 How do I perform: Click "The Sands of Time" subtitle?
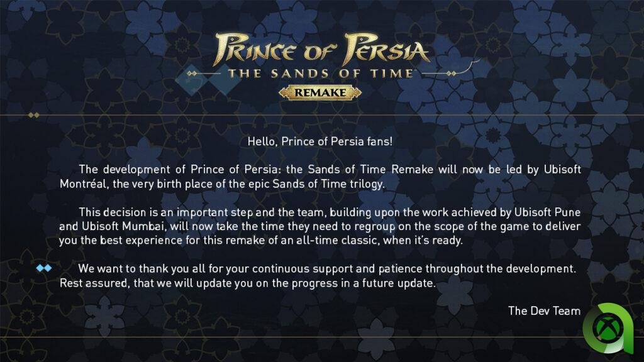tap(321, 74)
